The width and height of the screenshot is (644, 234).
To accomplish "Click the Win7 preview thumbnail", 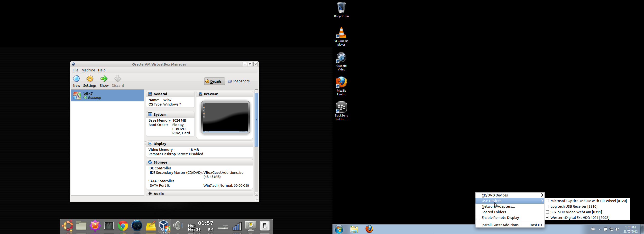I will click(x=226, y=118).
